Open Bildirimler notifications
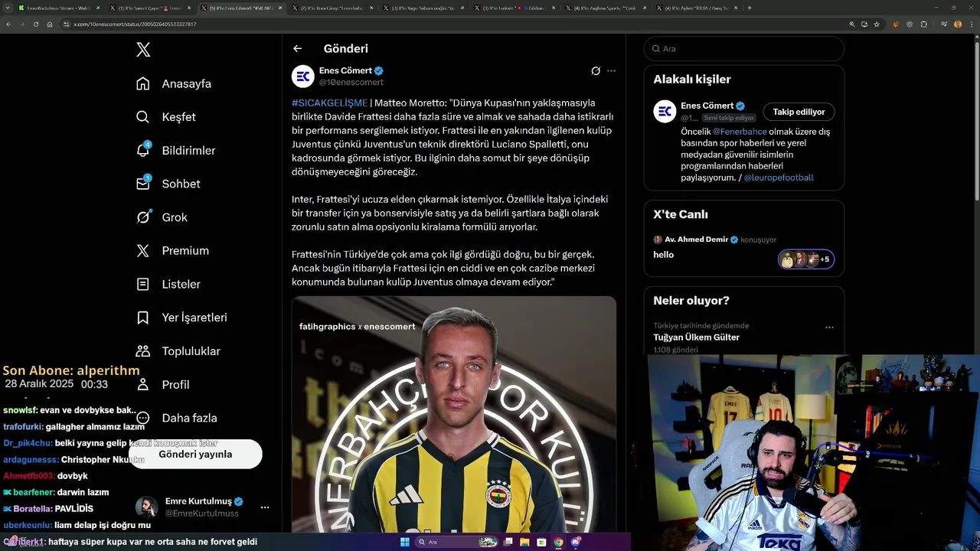The image size is (980, 551). coord(175,150)
